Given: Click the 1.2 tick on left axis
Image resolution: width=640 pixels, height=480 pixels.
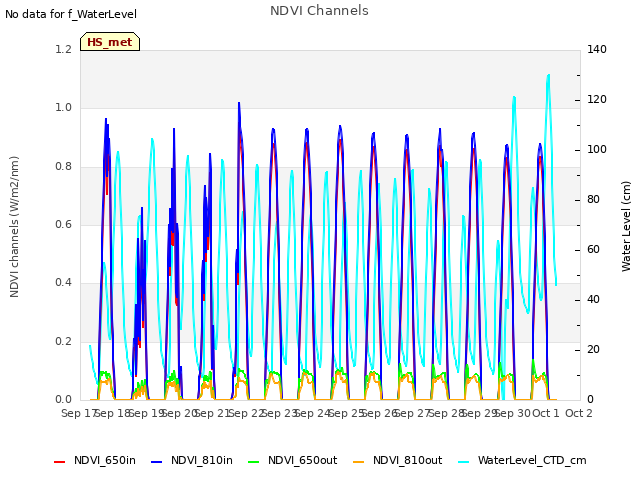Looking at the screenshot, I should click(x=63, y=49).
